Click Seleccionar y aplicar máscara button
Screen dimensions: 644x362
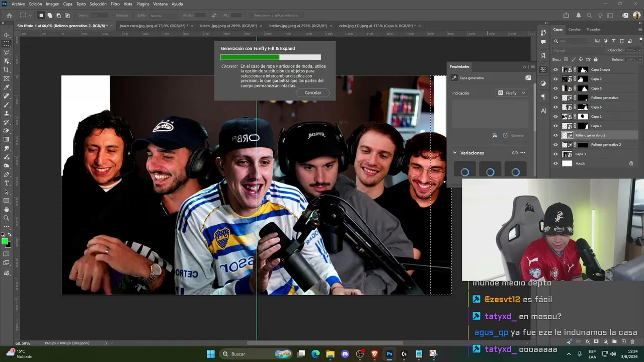277,16
